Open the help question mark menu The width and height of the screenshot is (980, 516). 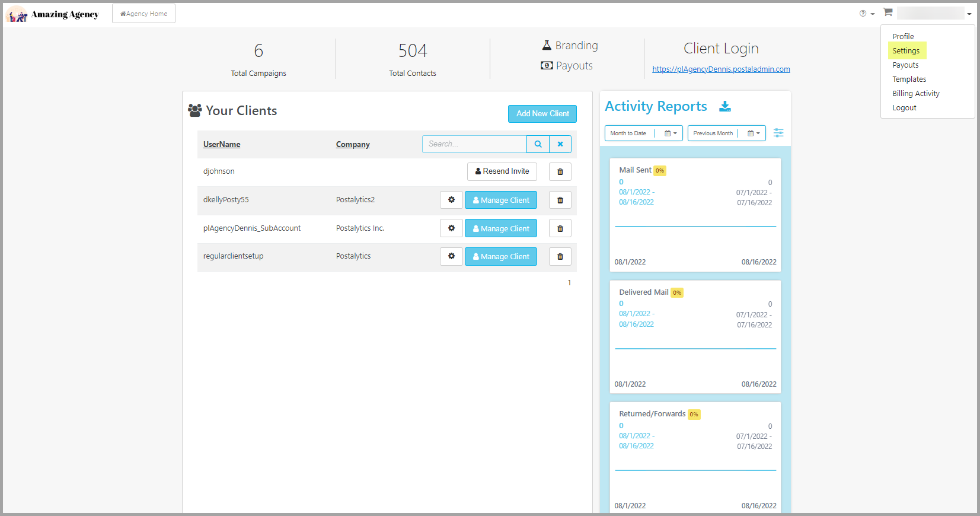pos(867,14)
